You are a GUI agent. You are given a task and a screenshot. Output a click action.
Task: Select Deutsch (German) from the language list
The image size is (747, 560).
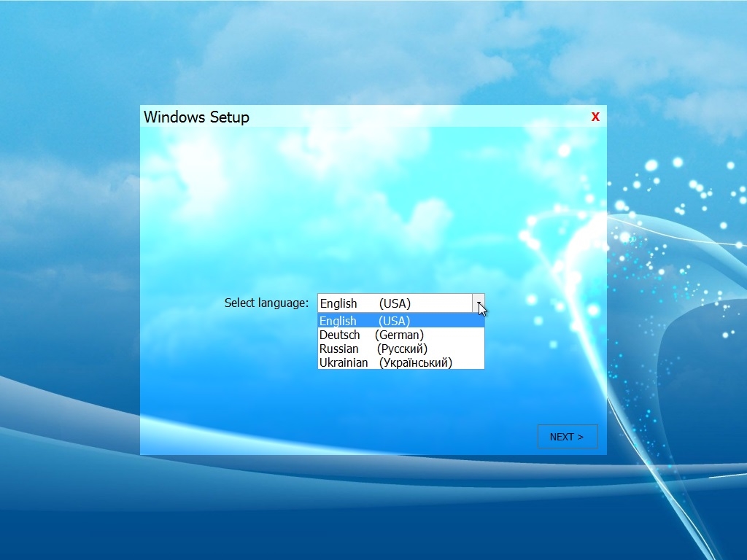coord(400,335)
